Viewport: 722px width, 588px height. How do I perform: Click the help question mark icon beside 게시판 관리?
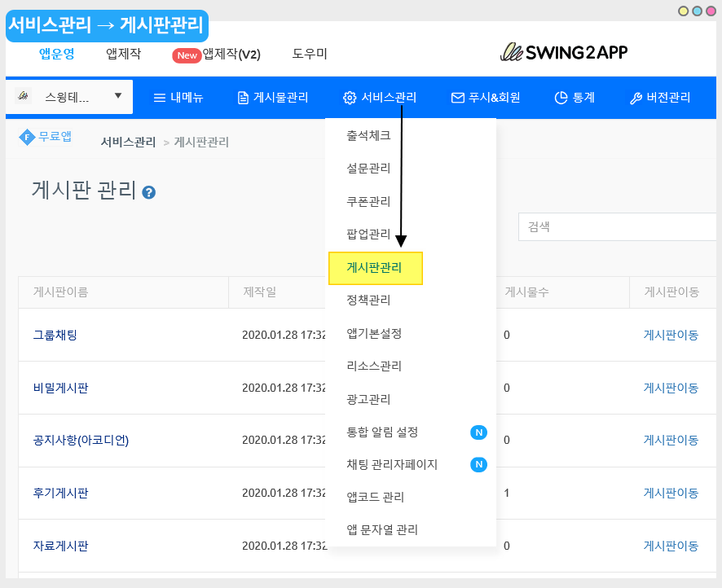(148, 192)
